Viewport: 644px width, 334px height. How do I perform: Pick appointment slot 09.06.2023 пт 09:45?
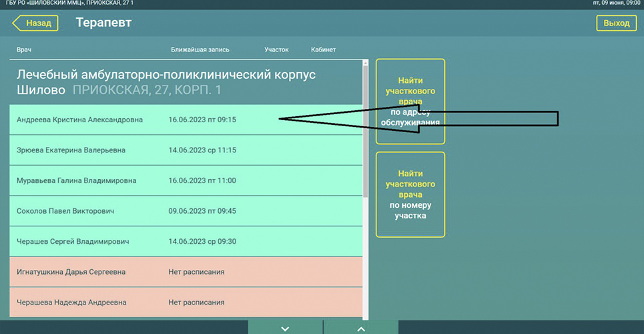point(202,211)
